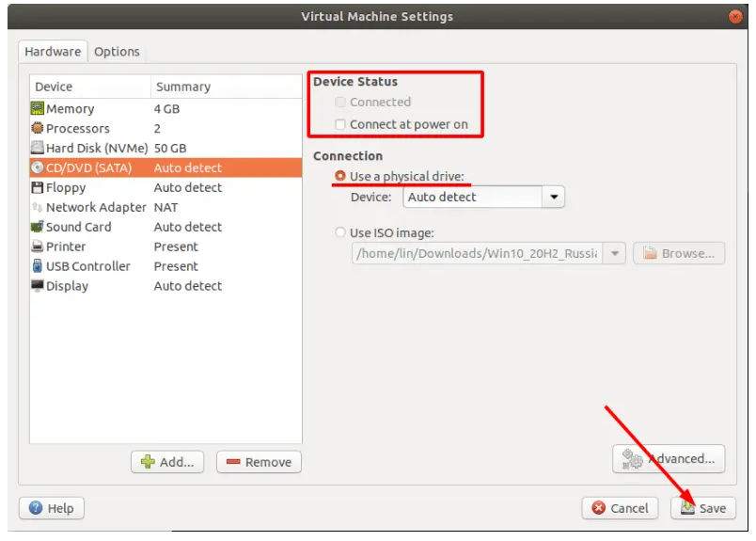Expand the ISO image path dropdown

click(614, 253)
